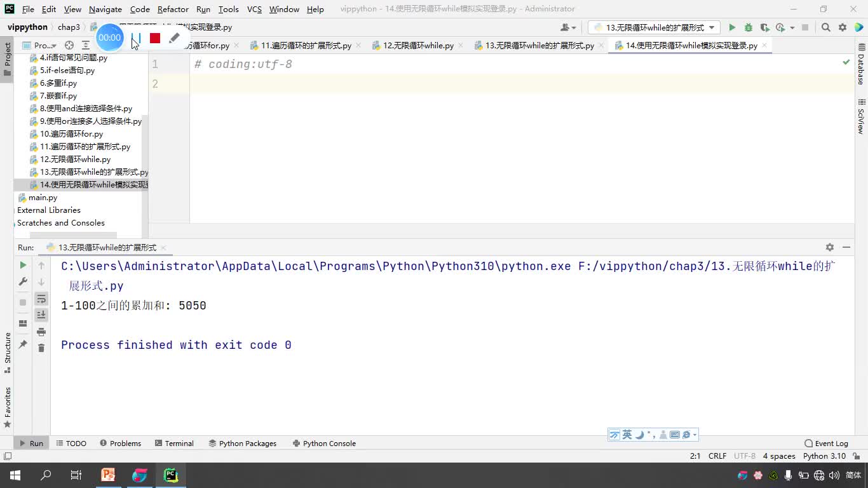Start debugging with the bug icon
Image resolution: width=868 pixels, height=488 pixels.
pos(748,27)
